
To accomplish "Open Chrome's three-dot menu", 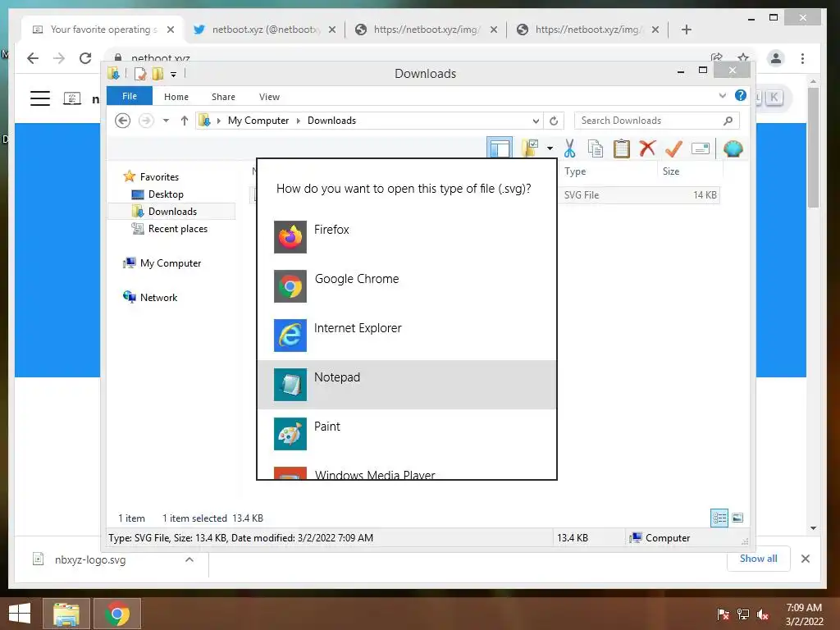I will click(802, 58).
